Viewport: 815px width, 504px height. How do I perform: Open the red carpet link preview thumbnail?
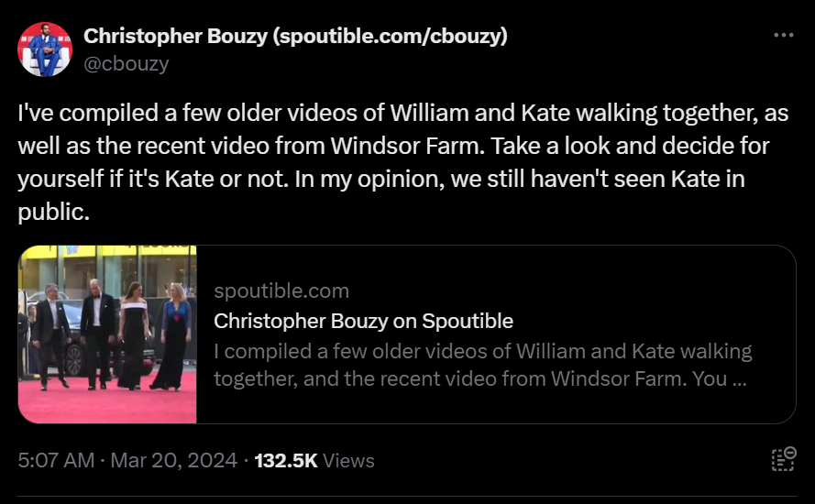tap(107, 334)
